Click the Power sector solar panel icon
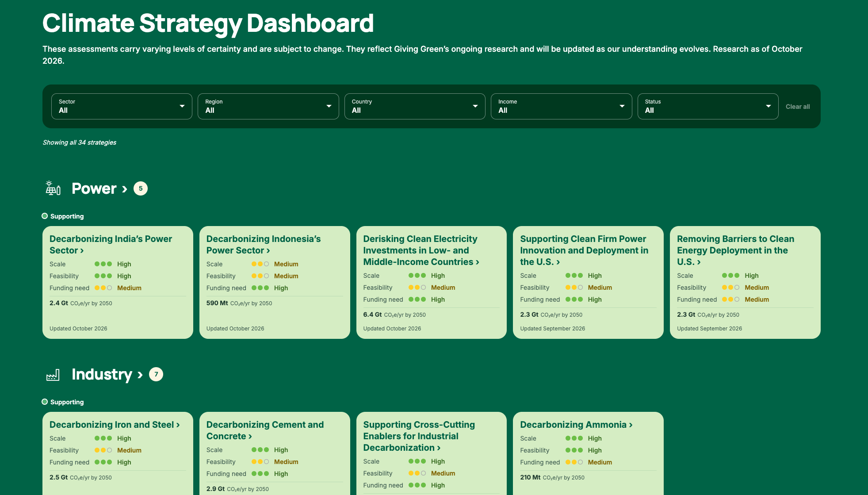The image size is (868, 495). pos(53,188)
